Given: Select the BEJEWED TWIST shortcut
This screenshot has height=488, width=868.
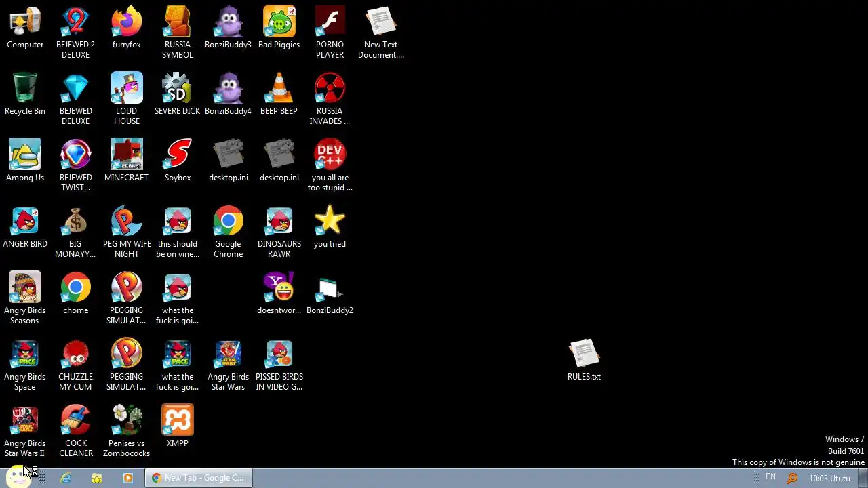Looking at the screenshot, I should tap(75, 155).
